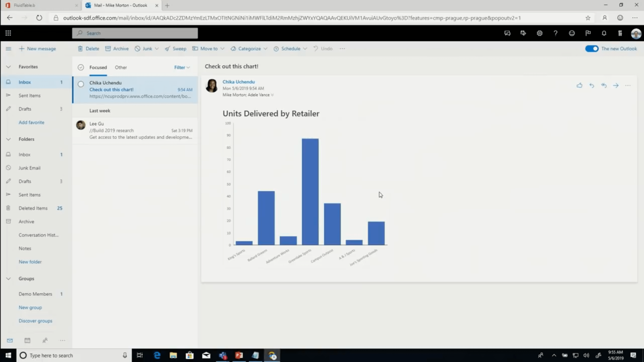Open the Lee Gu Build 2019 research email
644x362 pixels.
135,130
